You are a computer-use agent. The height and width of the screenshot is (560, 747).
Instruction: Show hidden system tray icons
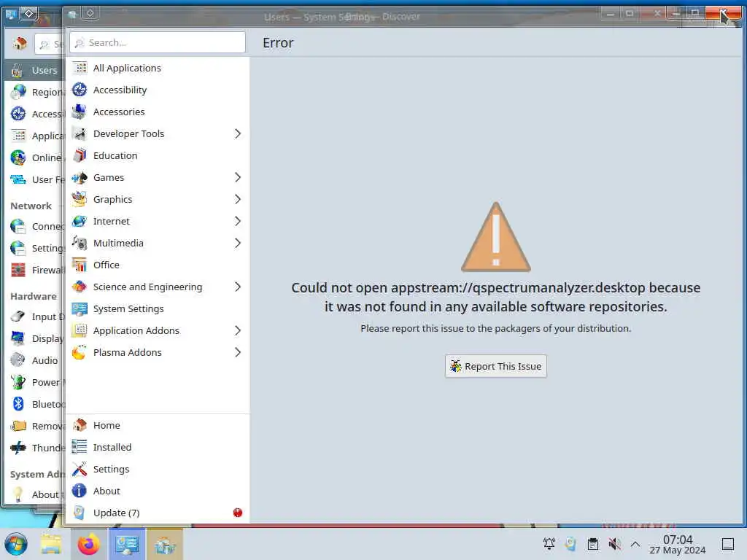click(x=635, y=544)
